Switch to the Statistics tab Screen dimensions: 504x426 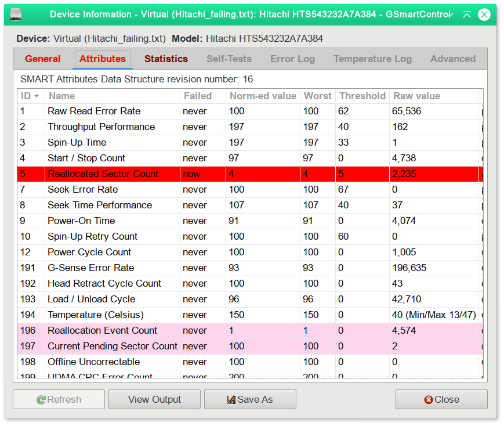(166, 59)
